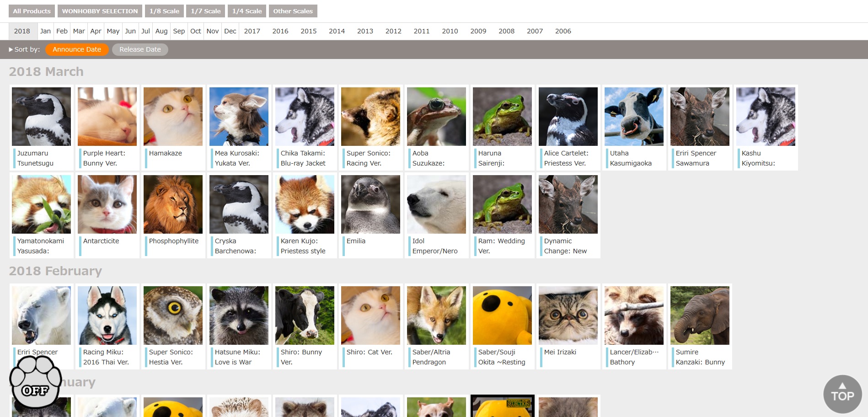This screenshot has width=868, height=417.
Task: Open Sumire Kanzaki: Bunny elephant thumbnail
Action: pyautogui.click(x=700, y=315)
